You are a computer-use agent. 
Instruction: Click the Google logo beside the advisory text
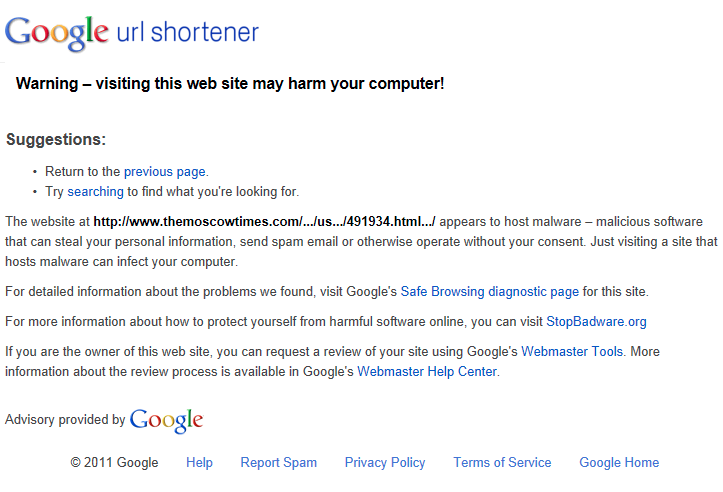(166, 420)
